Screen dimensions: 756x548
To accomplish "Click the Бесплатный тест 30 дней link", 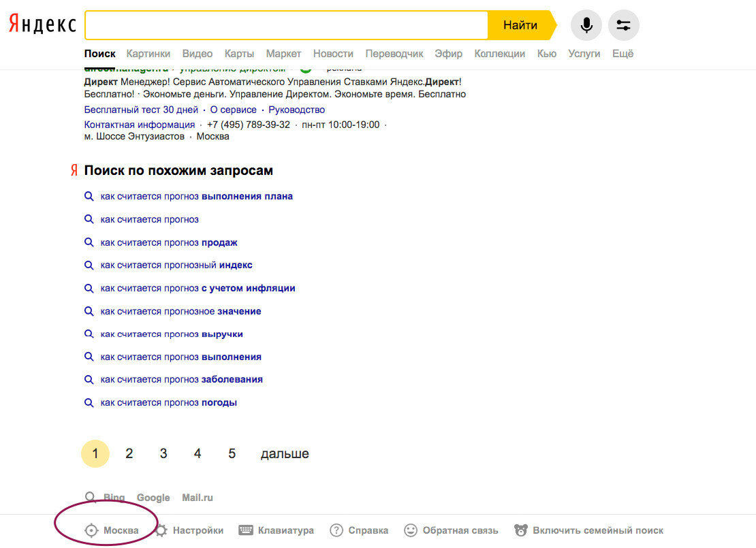I will pyautogui.click(x=141, y=110).
